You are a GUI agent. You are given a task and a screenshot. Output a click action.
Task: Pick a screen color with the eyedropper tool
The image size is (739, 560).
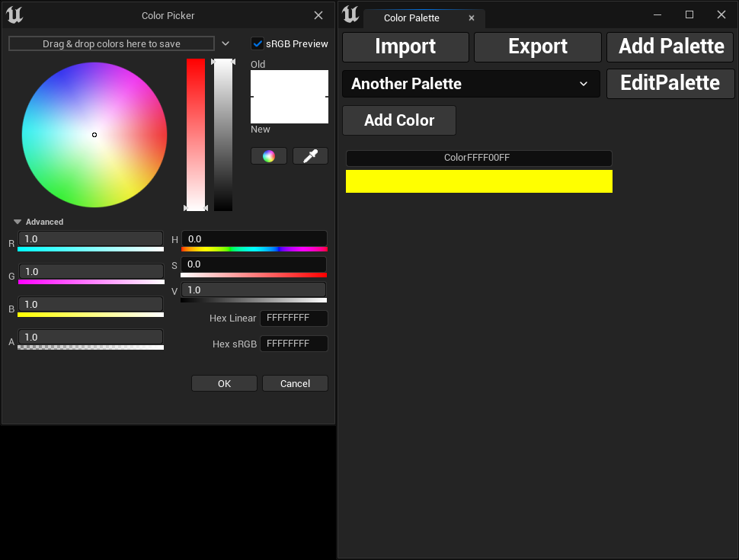(310, 155)
